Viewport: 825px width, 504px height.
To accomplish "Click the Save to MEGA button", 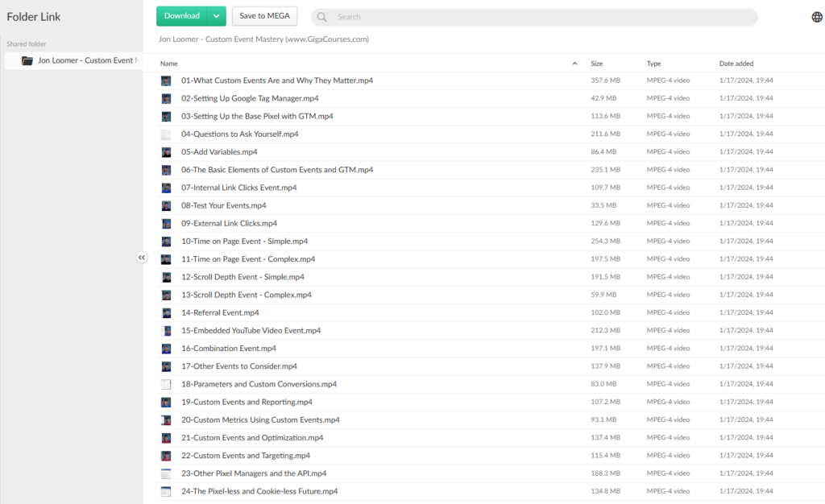I will pos(264,16).
